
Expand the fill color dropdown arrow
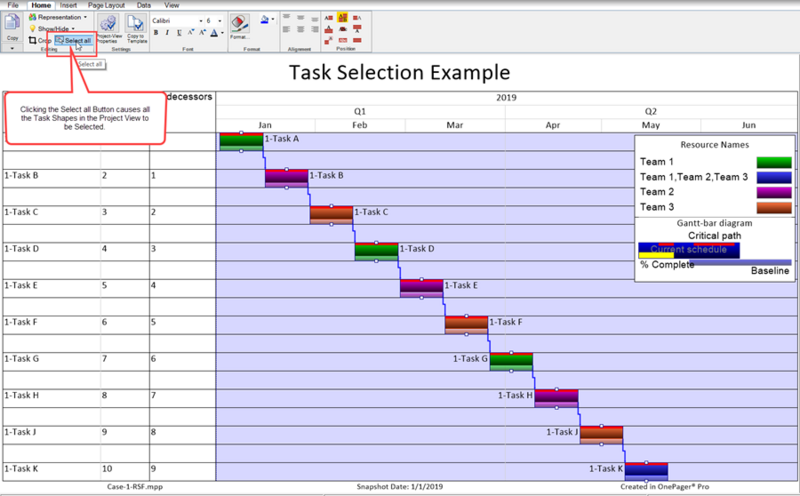273,19
